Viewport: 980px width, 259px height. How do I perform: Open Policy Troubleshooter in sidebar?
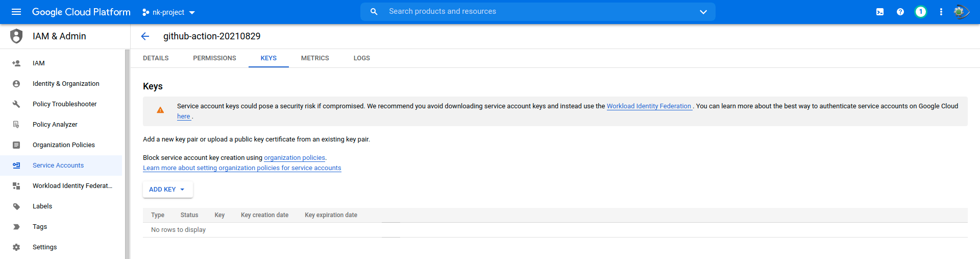[64, 104]
